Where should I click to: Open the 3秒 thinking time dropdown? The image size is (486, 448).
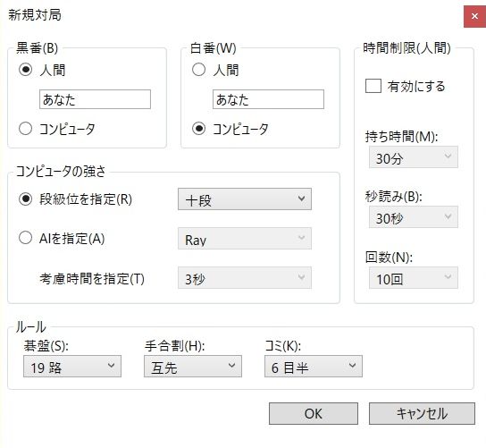click(x=245, y=278)
